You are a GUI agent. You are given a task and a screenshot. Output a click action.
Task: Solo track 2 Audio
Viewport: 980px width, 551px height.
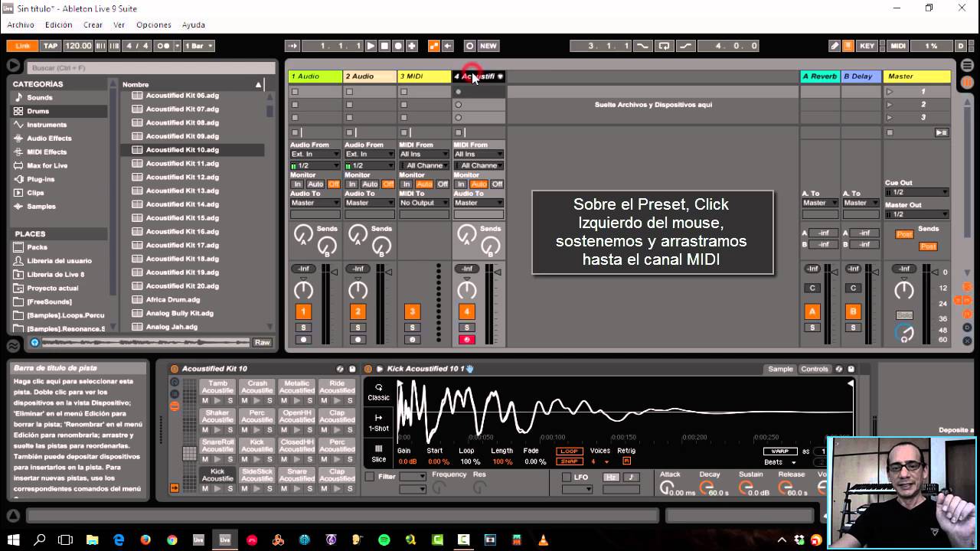tap(358, 328)
